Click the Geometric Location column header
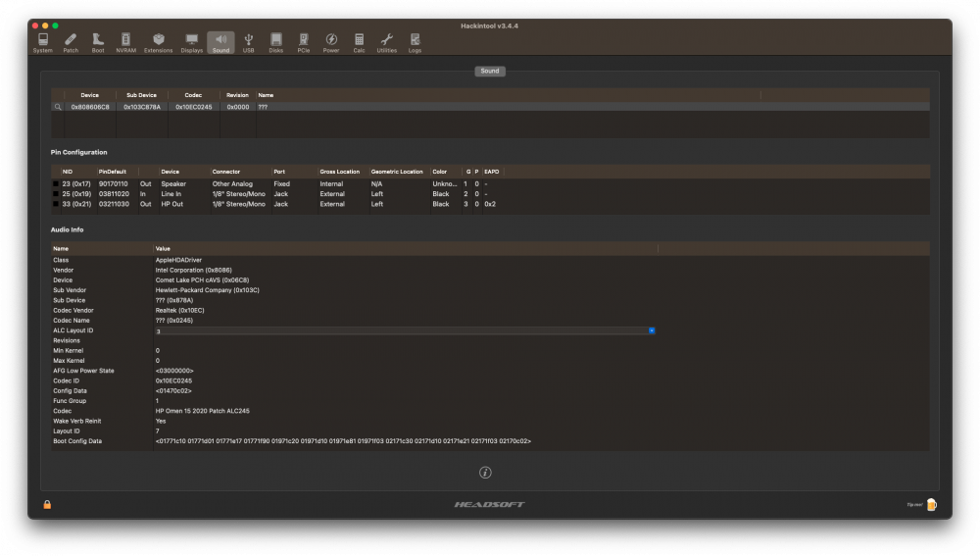Screen dimensions: 980x556 (397, 172)
